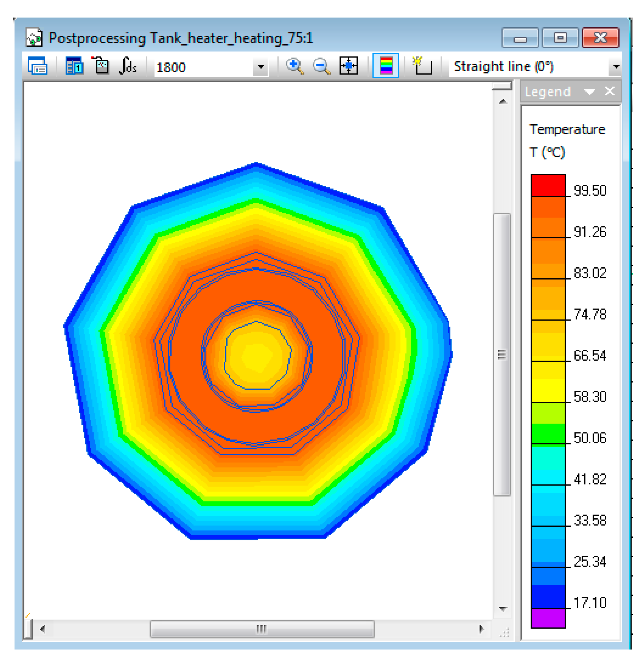Click the vertical scrollbar down arrow
The width and height of the screenshot is (644, 662).
503,609
